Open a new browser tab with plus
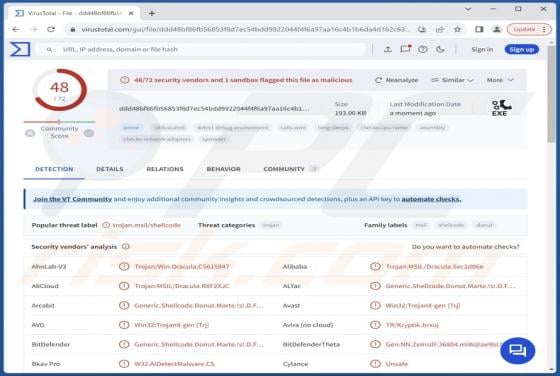 coord(152,13)
